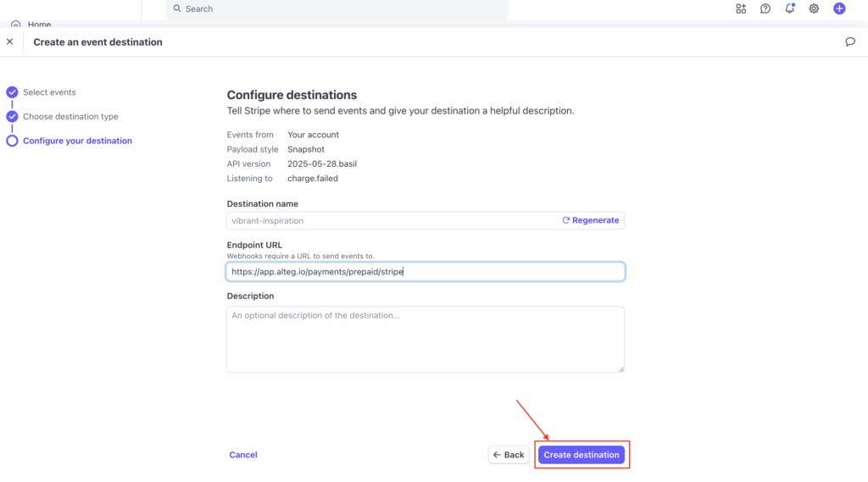Screen dimensions: 868x482
Task: Click the Cancel link
Action: 243,455
